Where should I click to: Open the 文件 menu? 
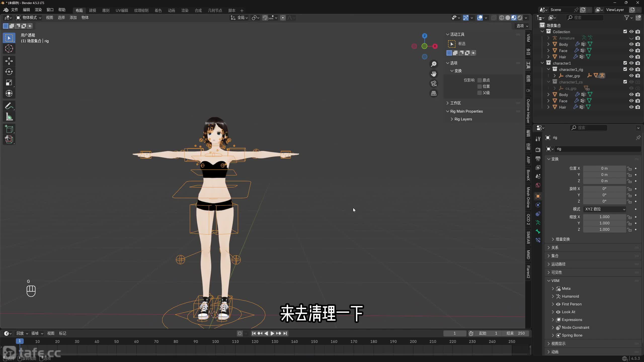[14, 10]
